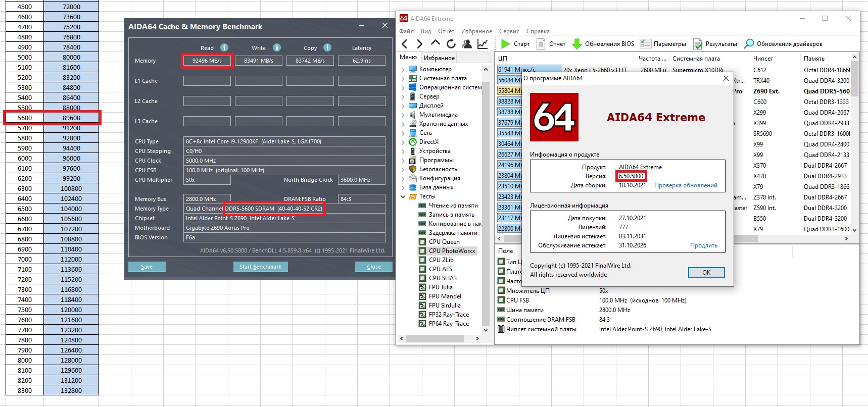Expand the Мультимедиа node arrow
Viewport: 868px width, 407px height.
point(403,115)
